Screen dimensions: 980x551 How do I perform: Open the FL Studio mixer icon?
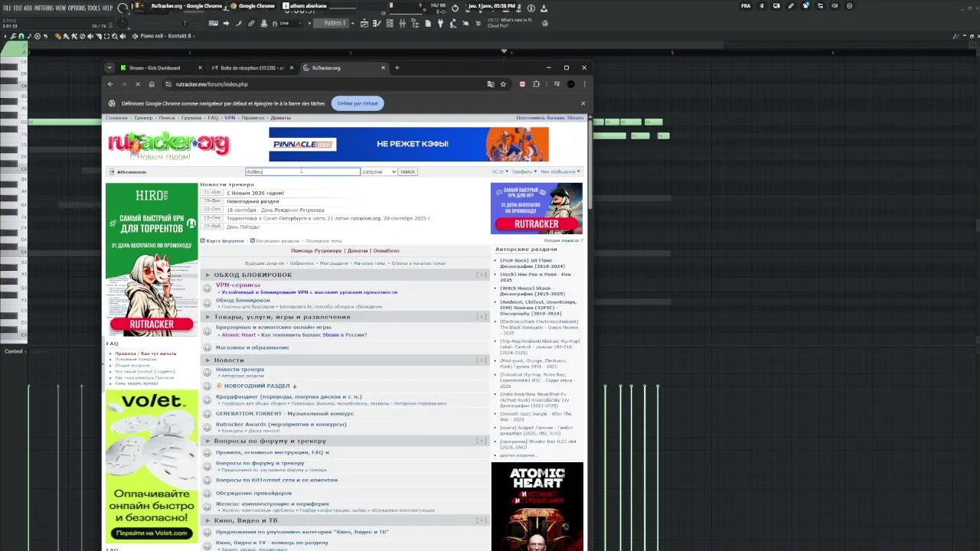click(x=402, y=23)
